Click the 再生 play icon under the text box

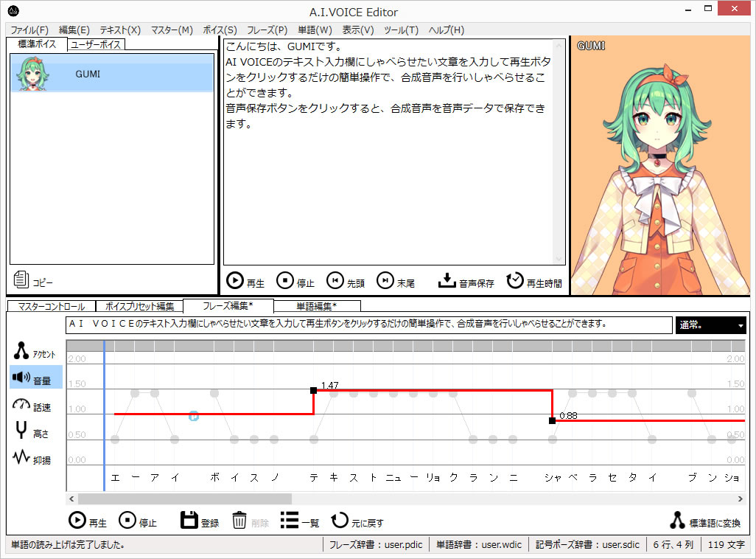point(235,280)
